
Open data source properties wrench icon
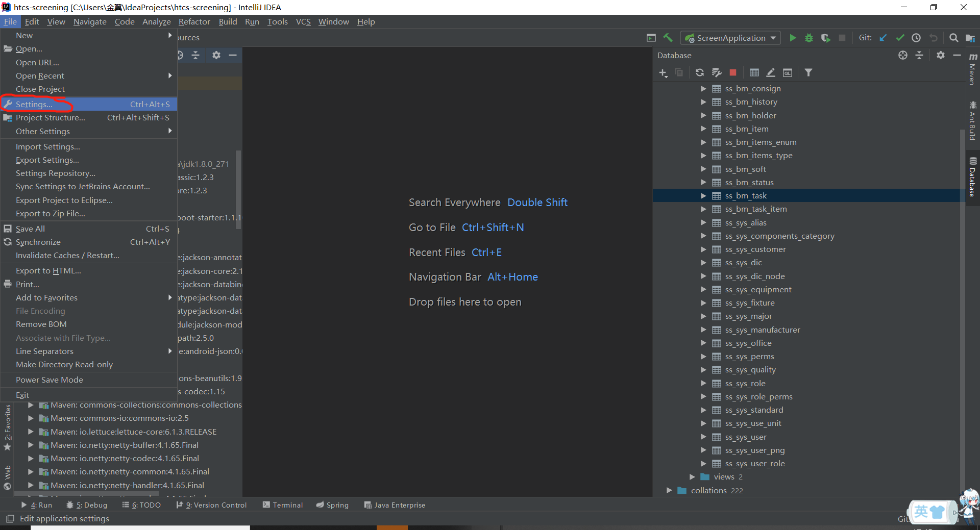(717, 73)
